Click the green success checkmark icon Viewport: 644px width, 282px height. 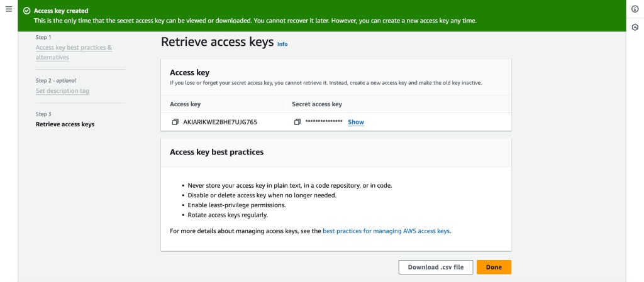point(27,11)
